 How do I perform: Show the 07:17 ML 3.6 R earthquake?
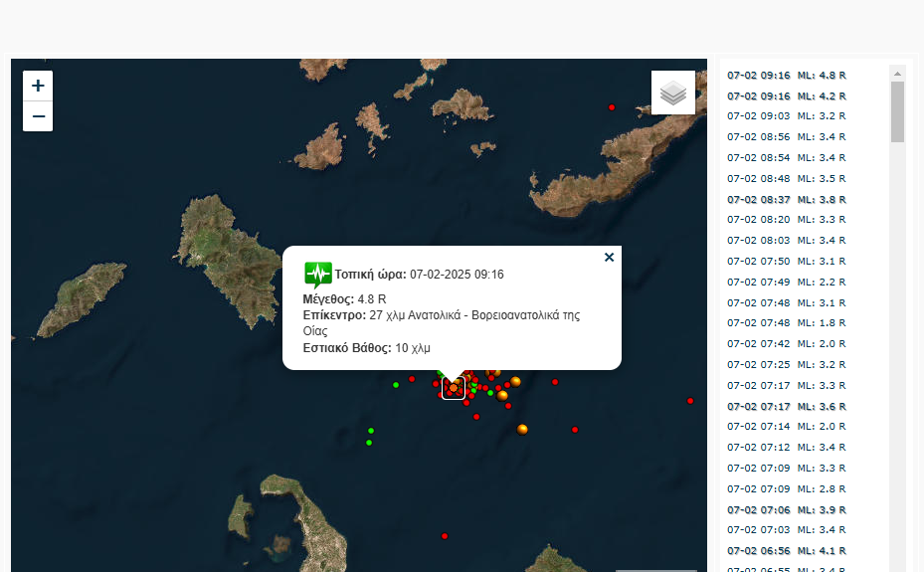(786, 406)
